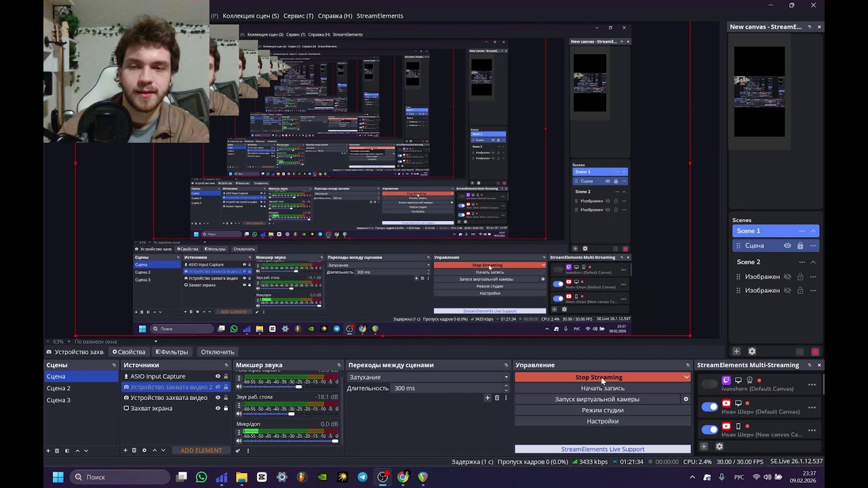Disable the Иван Шерн New canvas stream toggle

(709, 429)
